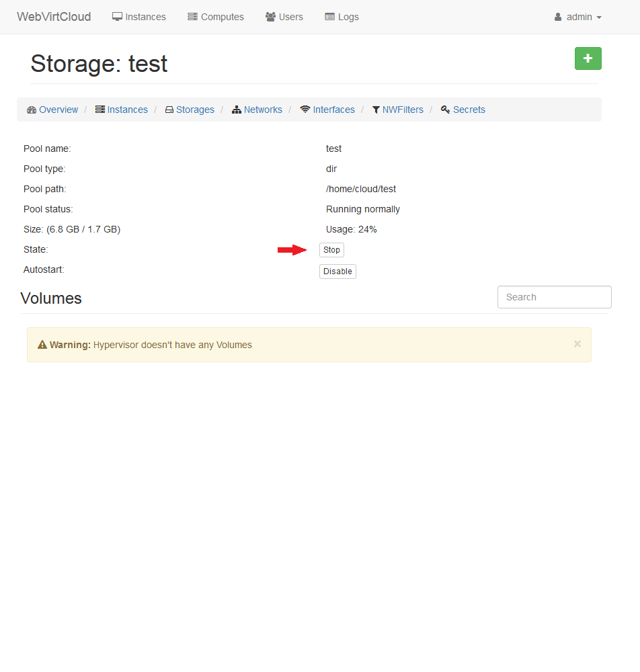Dismiss the no Volumes warning alert
This screenshot has height=672, width=640.
(577, 344)
